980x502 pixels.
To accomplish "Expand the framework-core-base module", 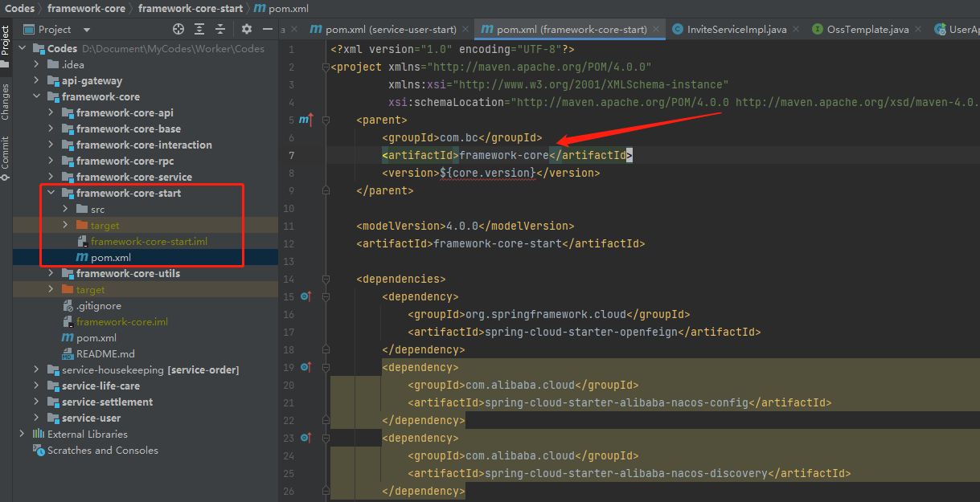I will pyautogui.click(x=51, y=129).
